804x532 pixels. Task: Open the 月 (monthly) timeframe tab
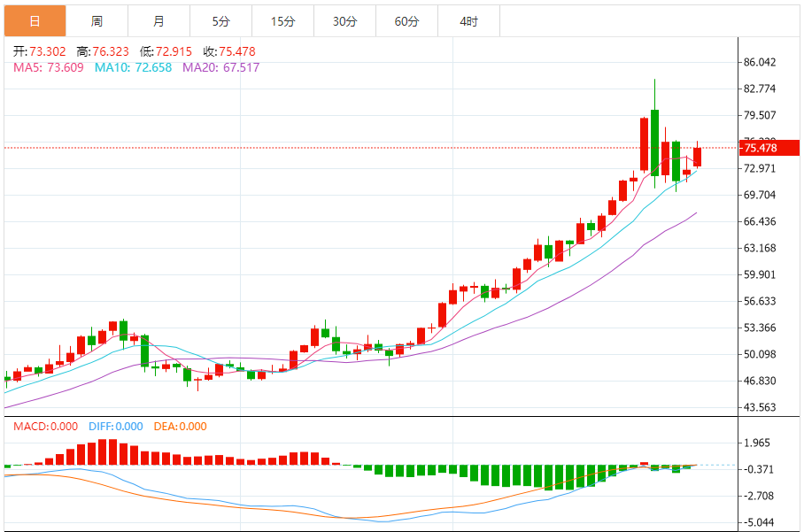[158, 21]
